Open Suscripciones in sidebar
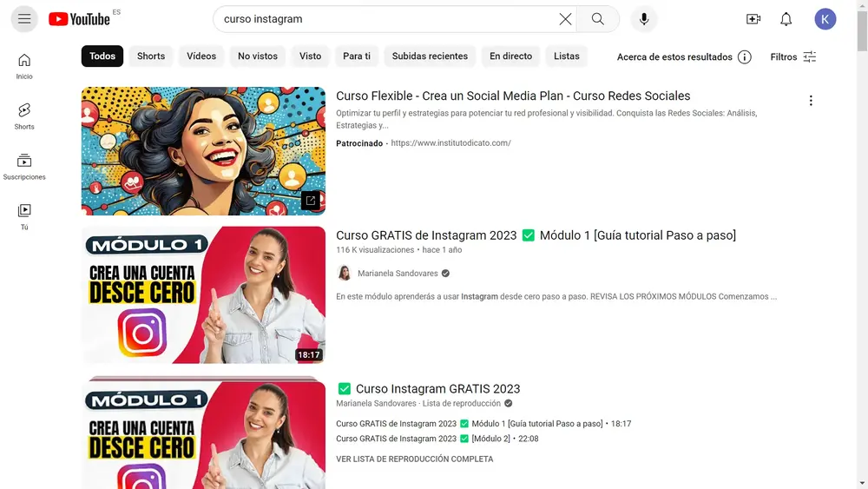 [x=24, y=167]
